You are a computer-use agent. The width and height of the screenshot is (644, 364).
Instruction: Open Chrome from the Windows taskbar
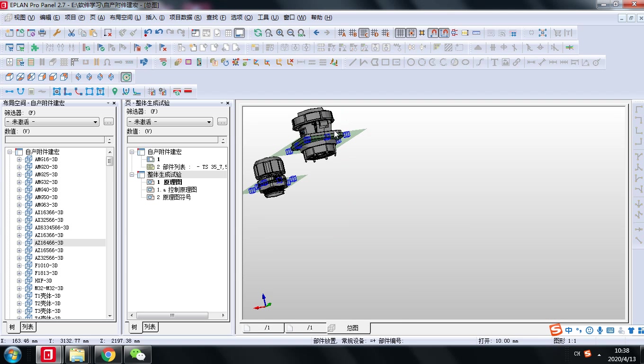[108, 354]
